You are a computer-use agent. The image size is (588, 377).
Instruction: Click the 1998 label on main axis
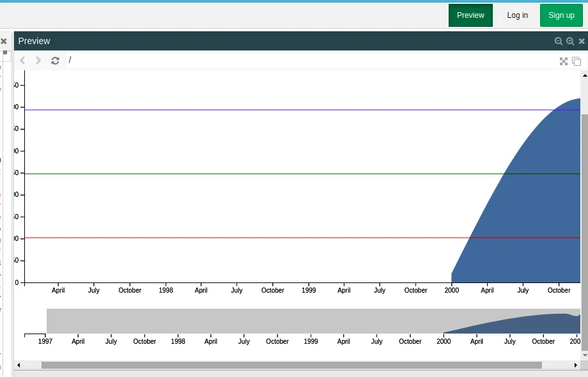[166, 291]
